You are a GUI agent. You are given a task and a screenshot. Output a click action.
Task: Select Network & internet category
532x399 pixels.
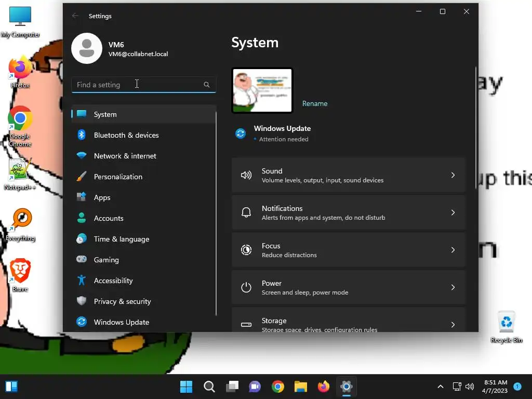coord(143,156)
